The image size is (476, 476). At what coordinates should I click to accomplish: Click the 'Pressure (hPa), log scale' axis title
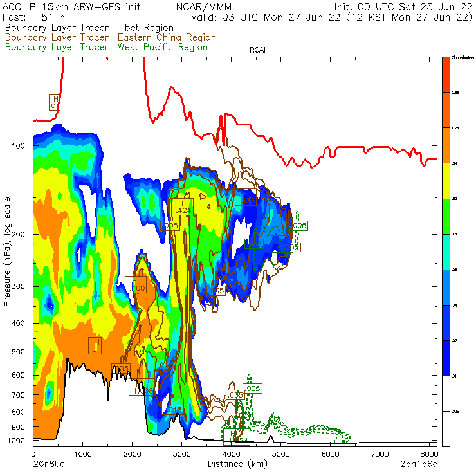[6, 252]
